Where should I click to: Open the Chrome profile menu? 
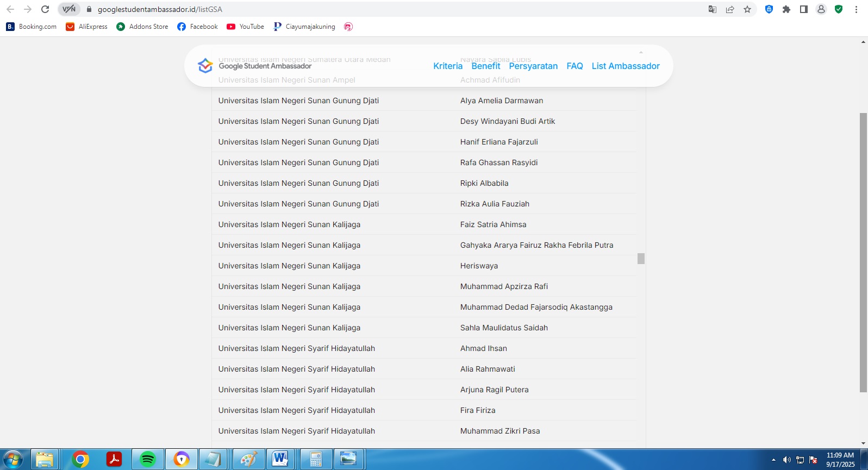pos(821,9)
